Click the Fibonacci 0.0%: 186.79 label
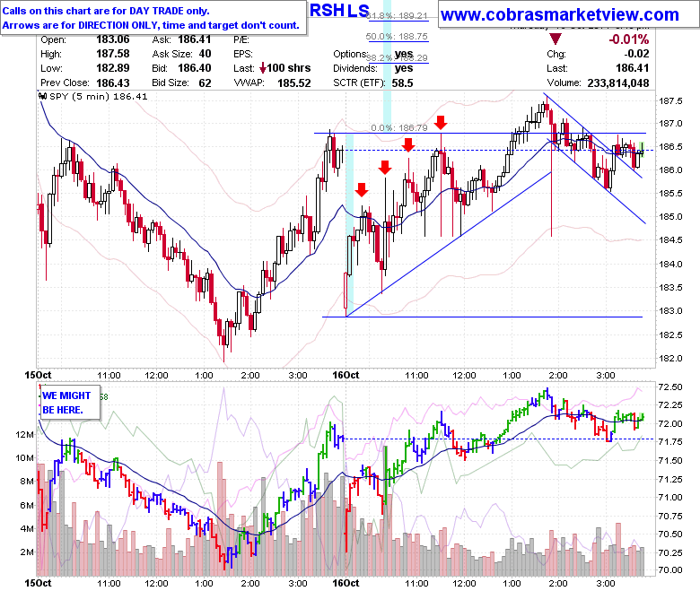 pos(399,128)
